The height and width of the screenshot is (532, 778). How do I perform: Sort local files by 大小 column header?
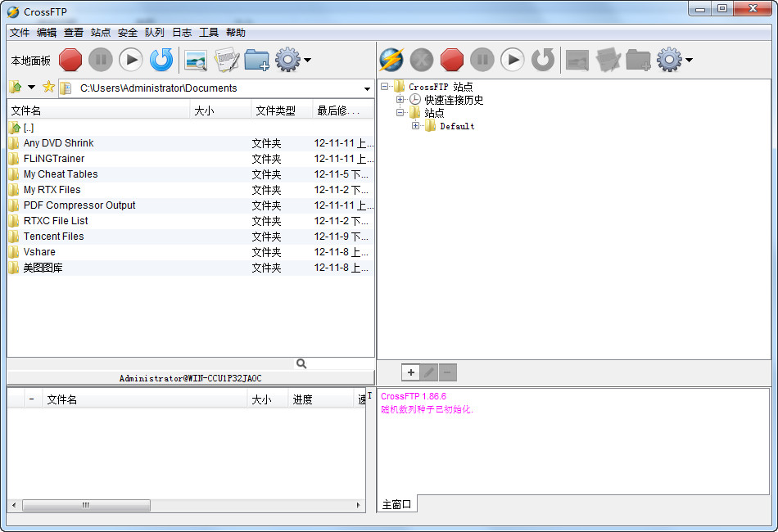pyautogui.click(x=221, y=110)
